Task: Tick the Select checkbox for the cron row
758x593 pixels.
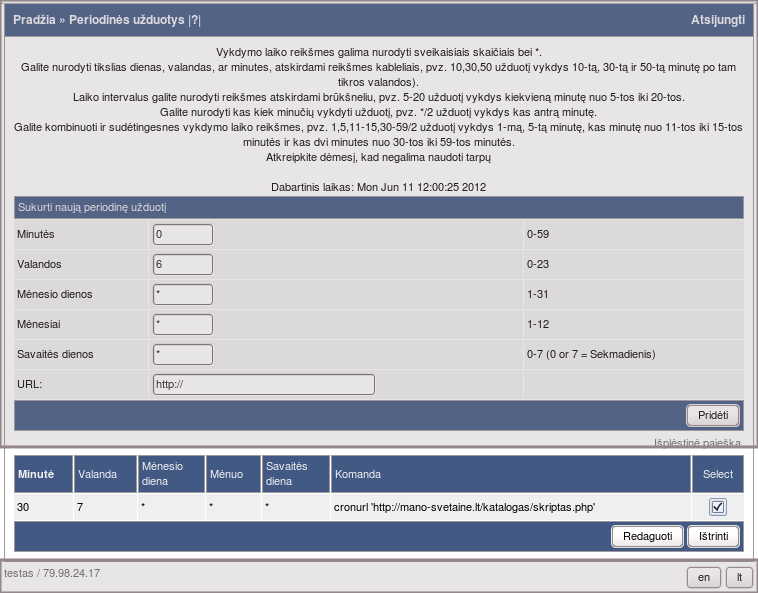Action: point(718,507)
